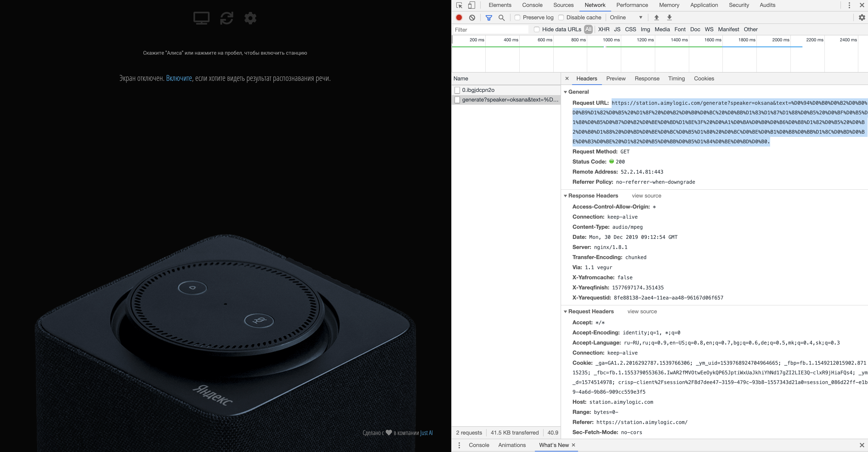Enable Disable cache
The height and width of the screenshot is (452, 868).
click(x=561, y=17)
